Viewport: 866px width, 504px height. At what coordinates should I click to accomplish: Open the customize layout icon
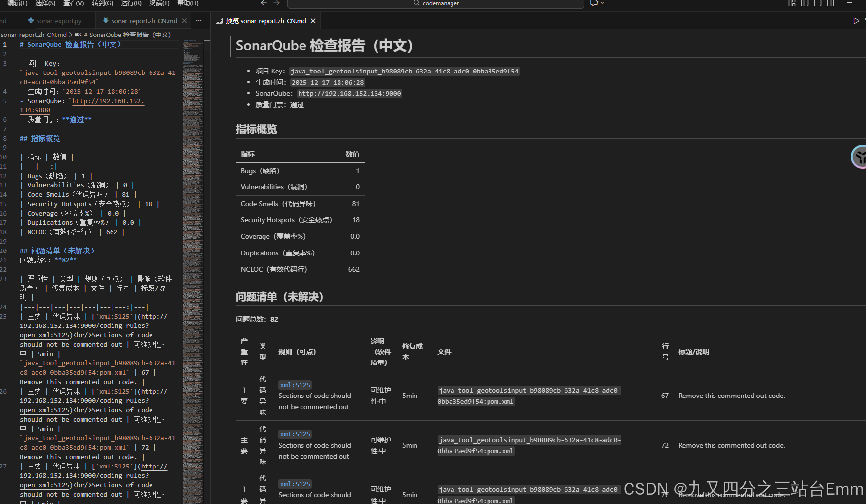(x=792, y=3)
